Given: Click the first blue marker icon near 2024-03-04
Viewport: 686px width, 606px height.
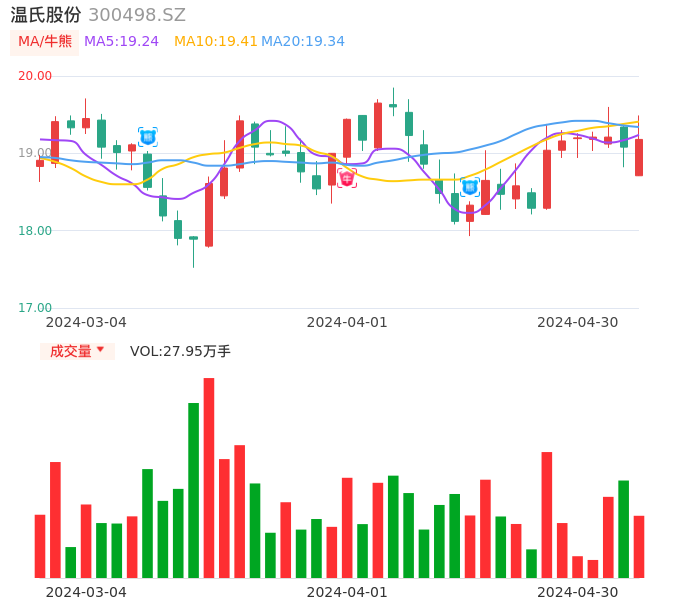Looking at the screenshot, I should pyautogui.click(x=147, y=137).
